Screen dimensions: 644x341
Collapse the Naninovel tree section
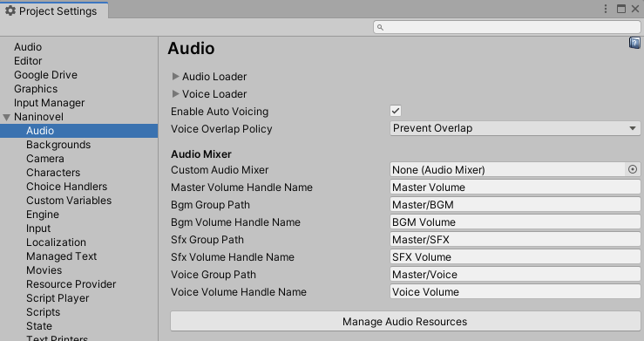pos(7,117)
